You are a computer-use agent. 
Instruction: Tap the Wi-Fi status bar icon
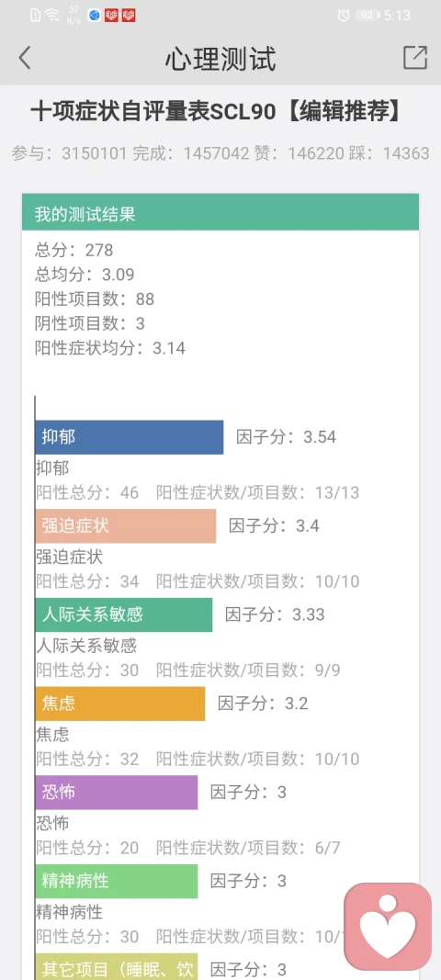pos(52,15)
